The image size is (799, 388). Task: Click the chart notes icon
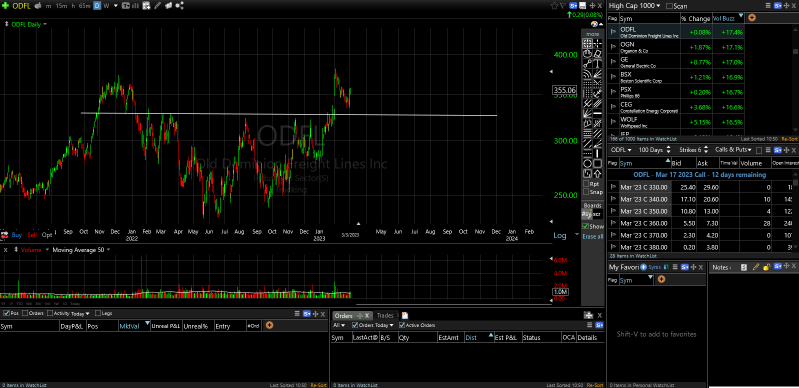point(169,6)
